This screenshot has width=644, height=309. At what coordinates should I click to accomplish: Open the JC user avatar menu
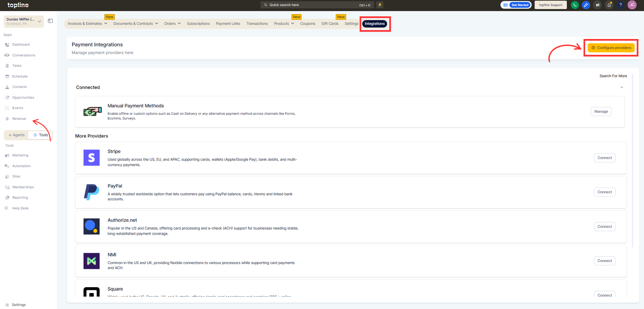click(632, 5)
